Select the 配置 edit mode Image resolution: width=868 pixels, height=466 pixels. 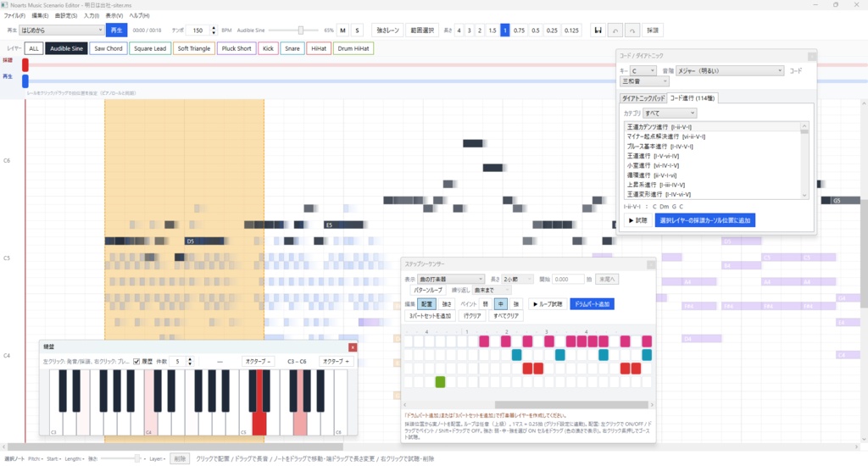point(426,304)
